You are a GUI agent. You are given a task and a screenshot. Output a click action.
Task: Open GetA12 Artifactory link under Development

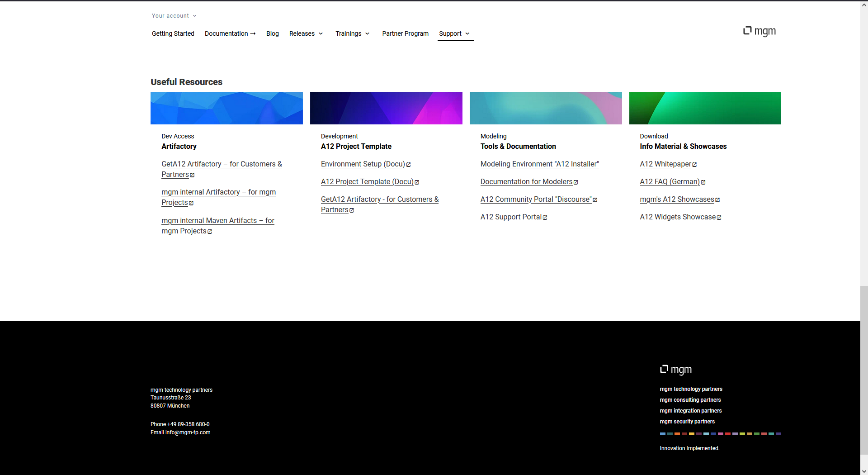pos(380,204)
